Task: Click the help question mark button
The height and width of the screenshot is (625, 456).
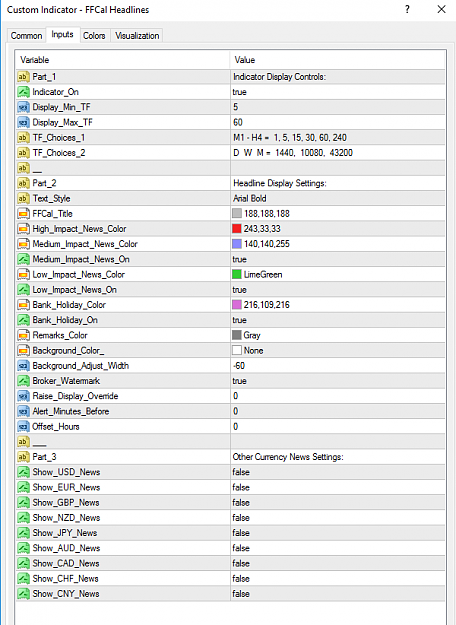Action: (407, 9)
